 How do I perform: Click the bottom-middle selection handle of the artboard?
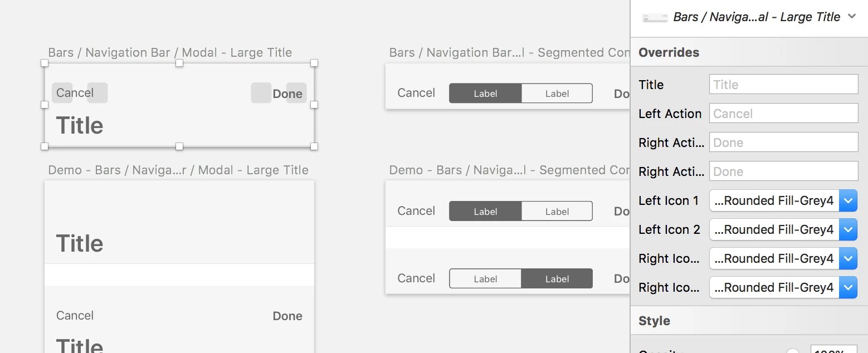(179, 146)
